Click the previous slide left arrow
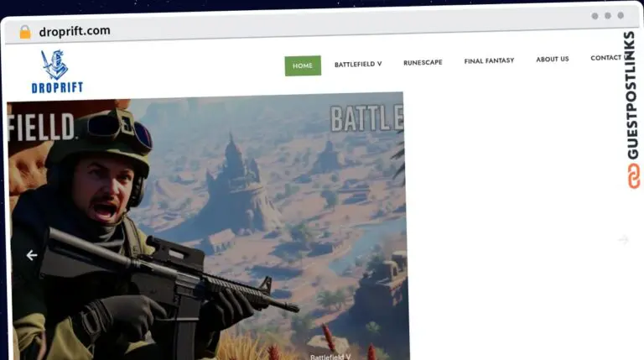The width and height of the screenshot is (644, 360). pos(32,255)
